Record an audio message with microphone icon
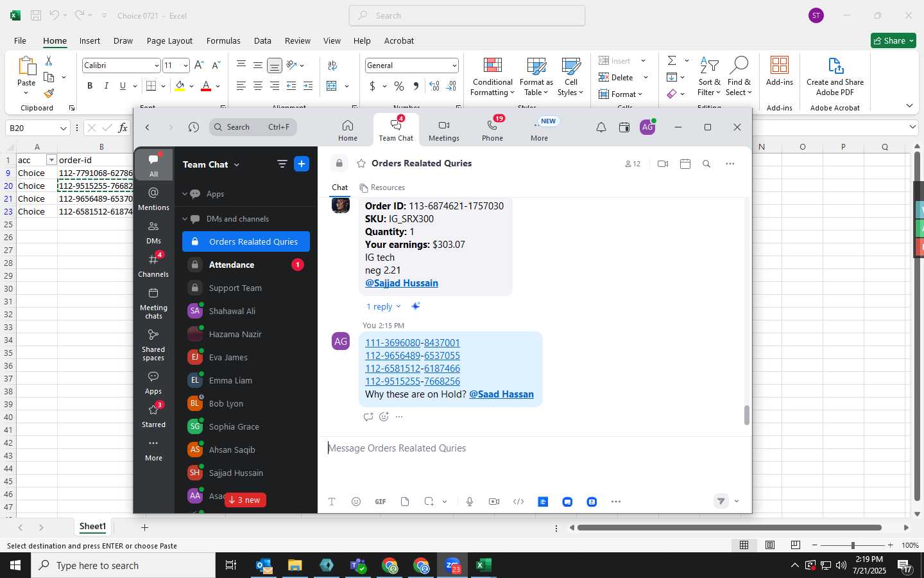Screen dimensions: 924x578 tap(470, 502)
